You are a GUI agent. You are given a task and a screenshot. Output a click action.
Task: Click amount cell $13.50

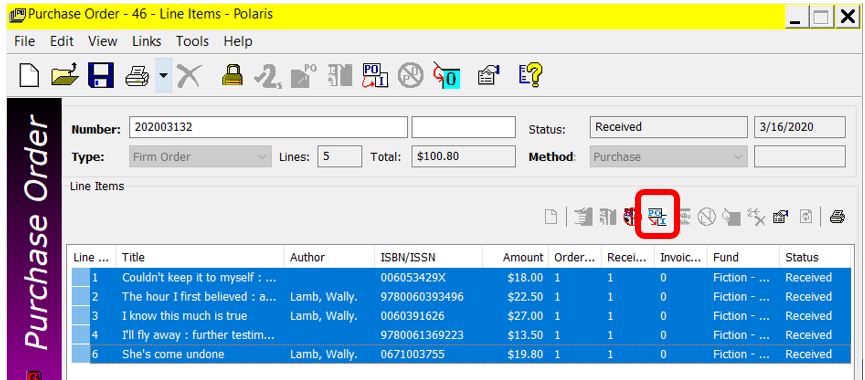[x=525, y=335]
